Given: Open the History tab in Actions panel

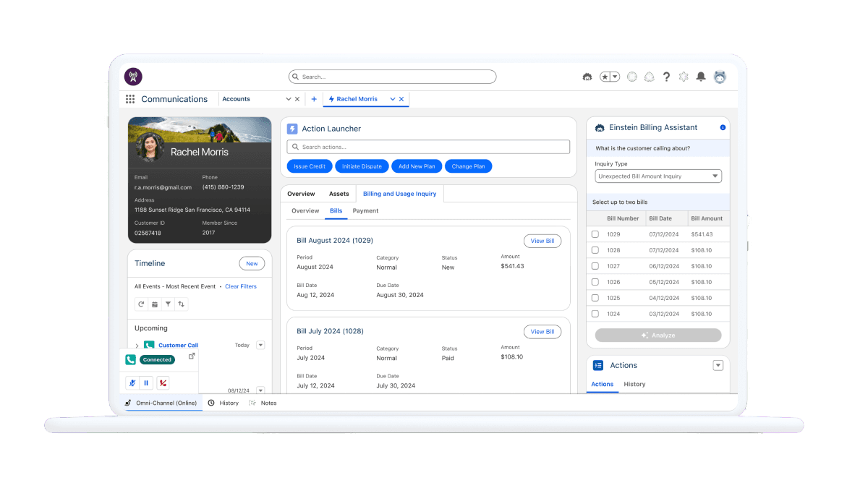Looking at the screenshot, I should pos(634,385).
